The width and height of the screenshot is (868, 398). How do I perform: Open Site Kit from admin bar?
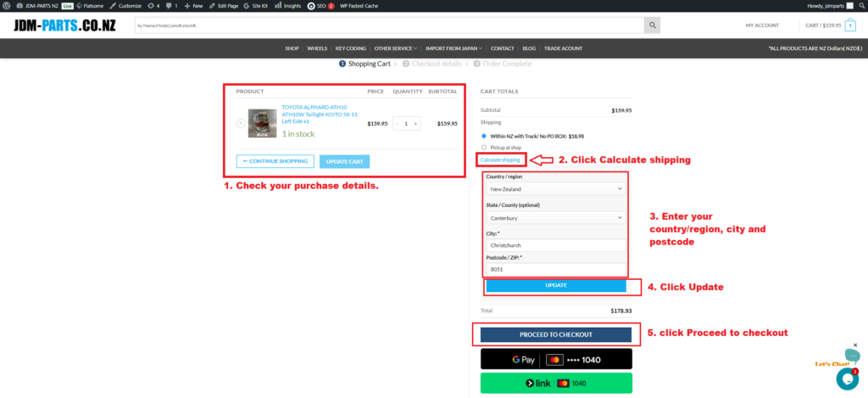point(256,6)
